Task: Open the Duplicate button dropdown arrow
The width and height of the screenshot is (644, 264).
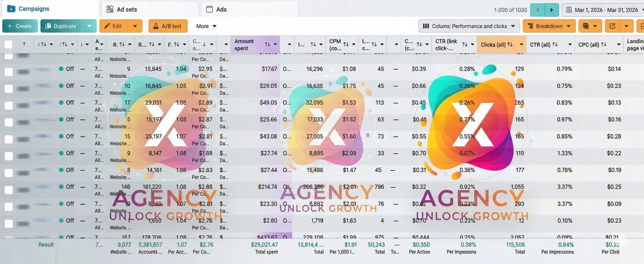Action: pyautogui.click(x=89, y=26)
